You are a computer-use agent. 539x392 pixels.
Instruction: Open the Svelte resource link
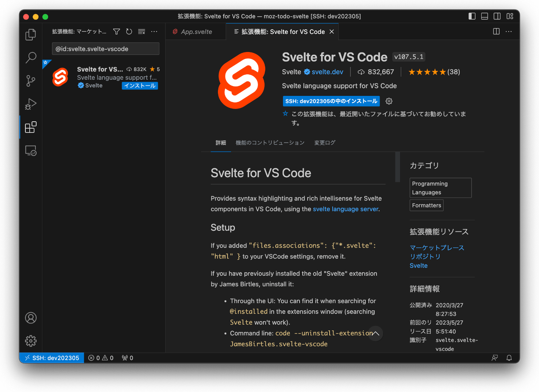[418, 266]
